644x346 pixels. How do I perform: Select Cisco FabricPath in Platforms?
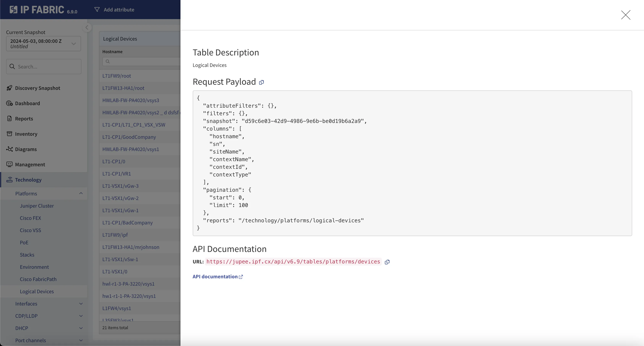point(38,279)
